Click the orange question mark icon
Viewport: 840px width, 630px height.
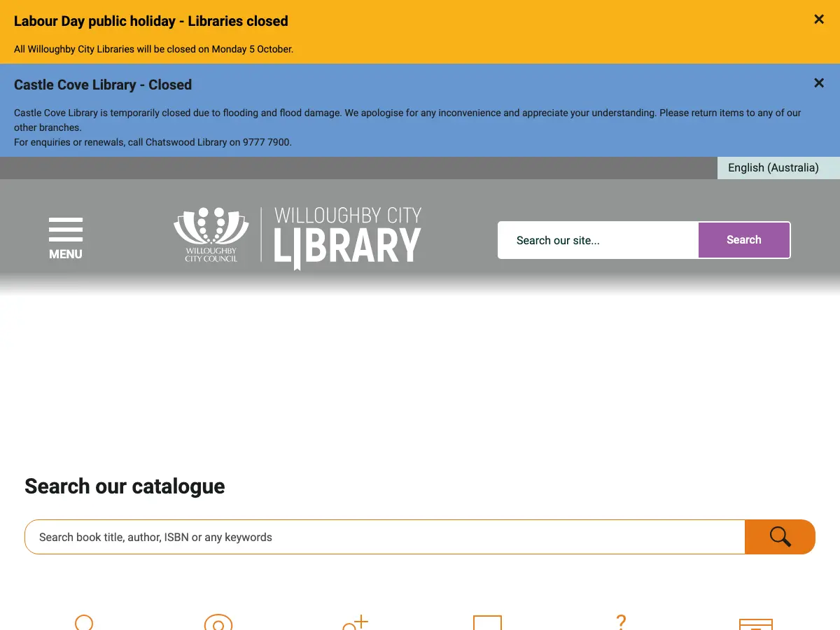coord(620,622)
